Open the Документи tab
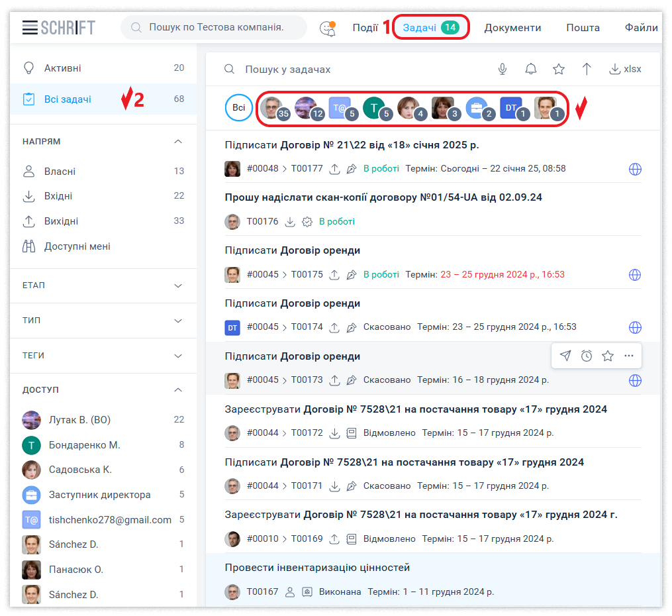672x616 pixels. click(512, 28)
